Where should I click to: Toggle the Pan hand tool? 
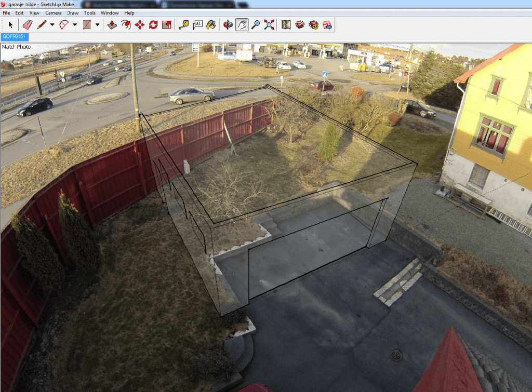click(242, 24)
